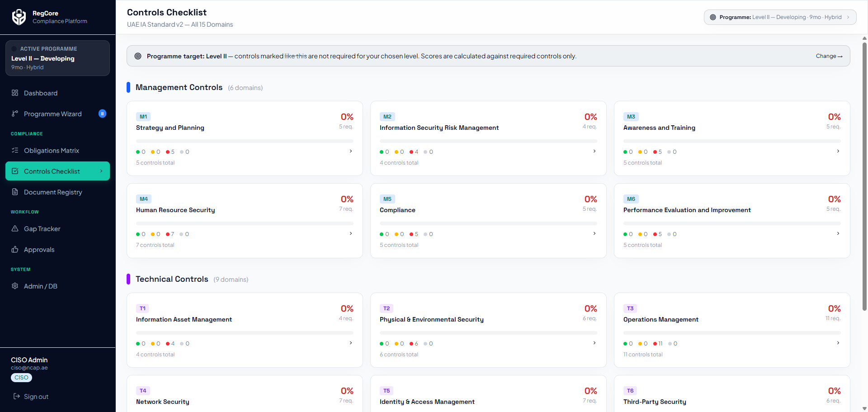This screenshot has height=412, width=868.
Task: Click Change link in programme banner
Action: 829,56
